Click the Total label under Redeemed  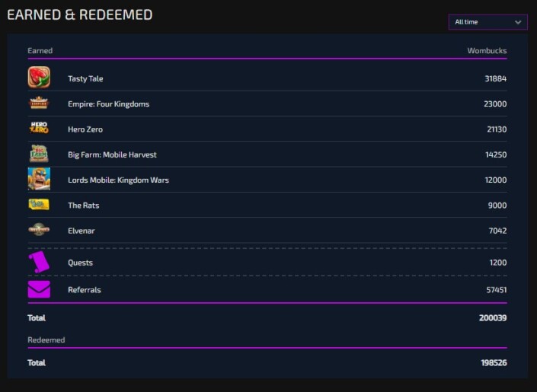click(37, 363)
